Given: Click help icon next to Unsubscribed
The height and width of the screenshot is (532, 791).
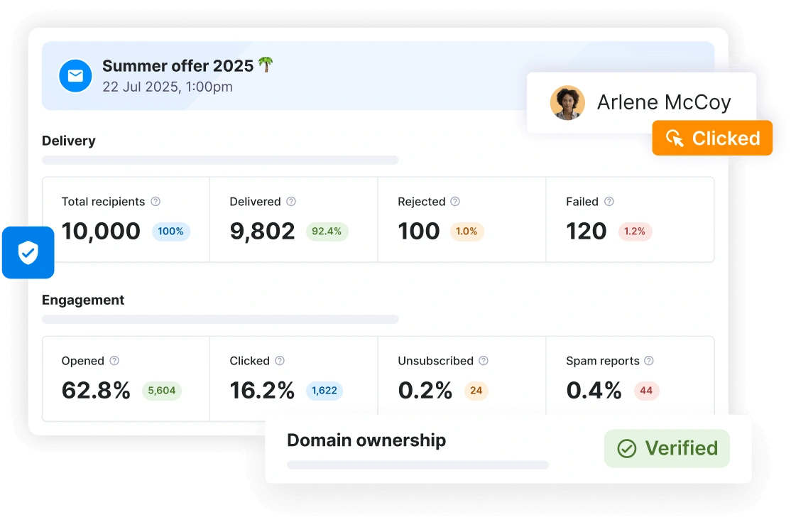Looking at the screenshot, I should point(484,361).
